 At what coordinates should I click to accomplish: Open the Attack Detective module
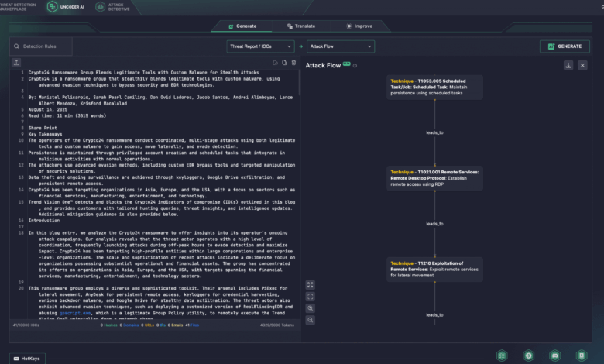coord(113,7)
